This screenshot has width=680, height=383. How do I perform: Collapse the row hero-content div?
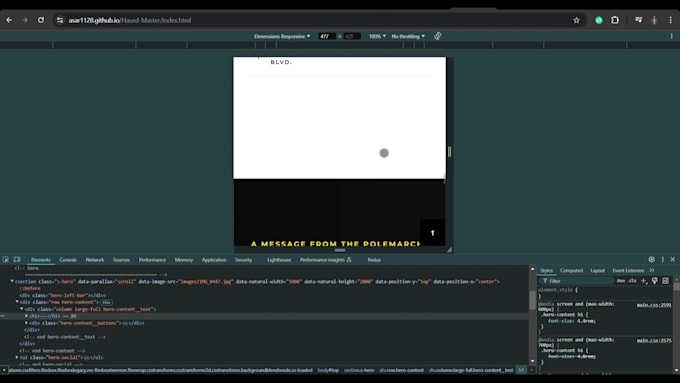point(17,302)
